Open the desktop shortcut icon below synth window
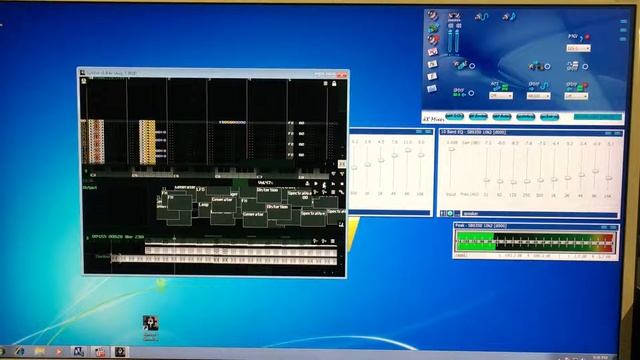 coord(151,328)
